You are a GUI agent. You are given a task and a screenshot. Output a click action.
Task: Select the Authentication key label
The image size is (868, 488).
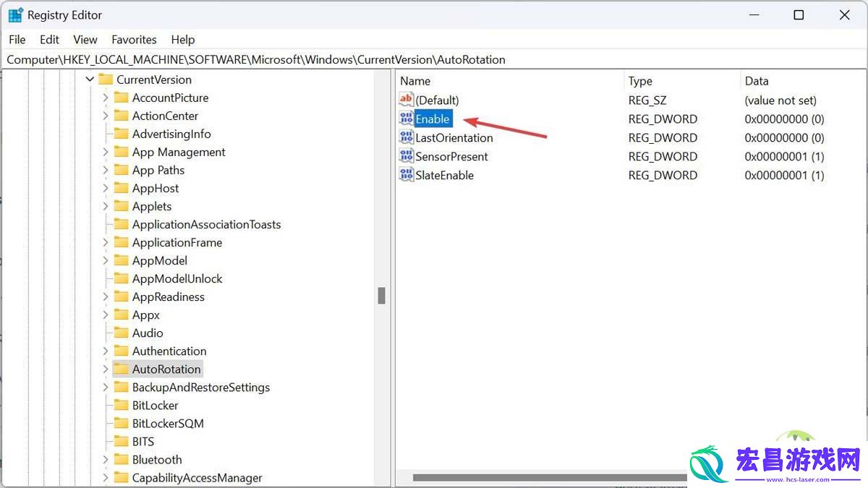click(169, 351)
